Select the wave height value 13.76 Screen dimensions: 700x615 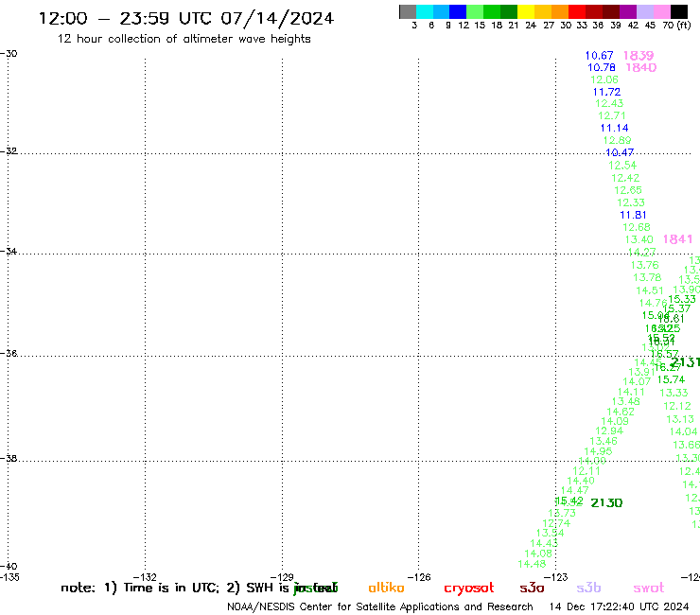point(644,265)
